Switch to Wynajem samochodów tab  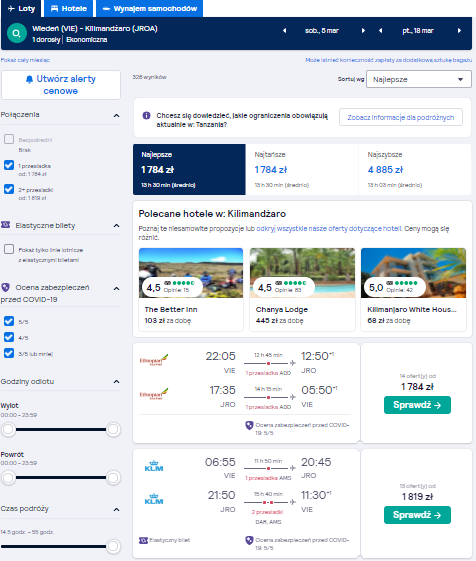pyautogui.click(x=150, y=9)
